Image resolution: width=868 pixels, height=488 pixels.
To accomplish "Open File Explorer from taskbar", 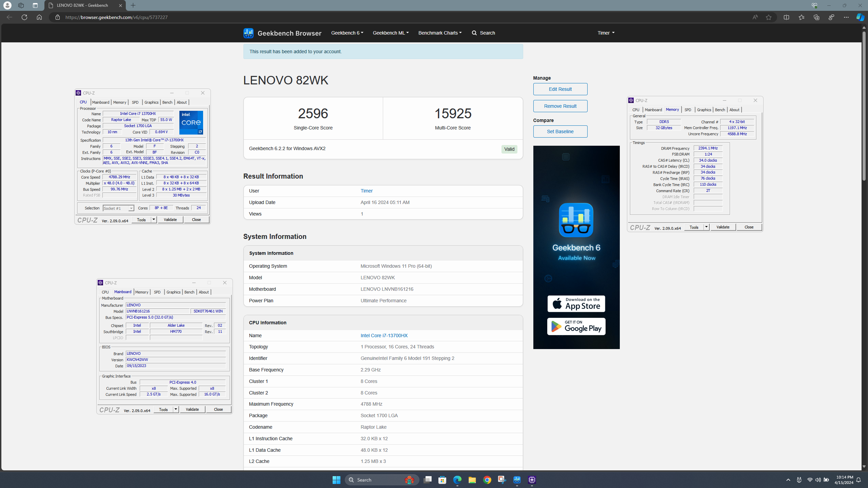I will (x=472, y=480).
